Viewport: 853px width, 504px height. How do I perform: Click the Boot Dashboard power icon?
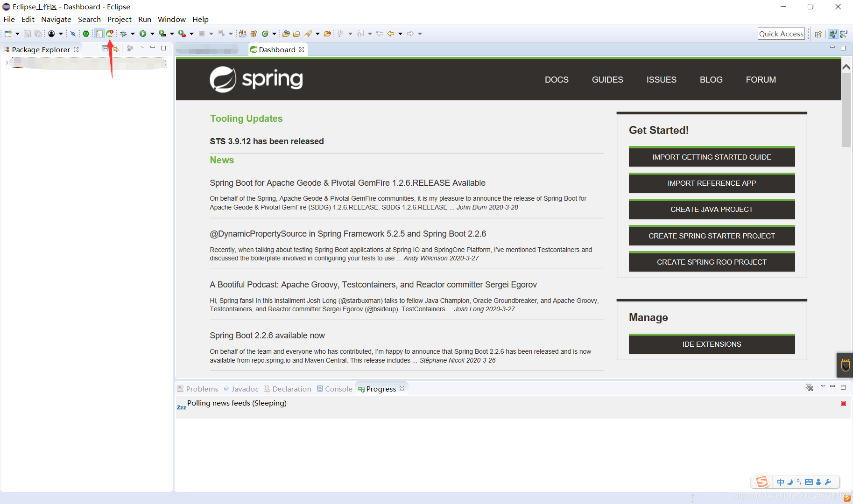click(86, 34)
